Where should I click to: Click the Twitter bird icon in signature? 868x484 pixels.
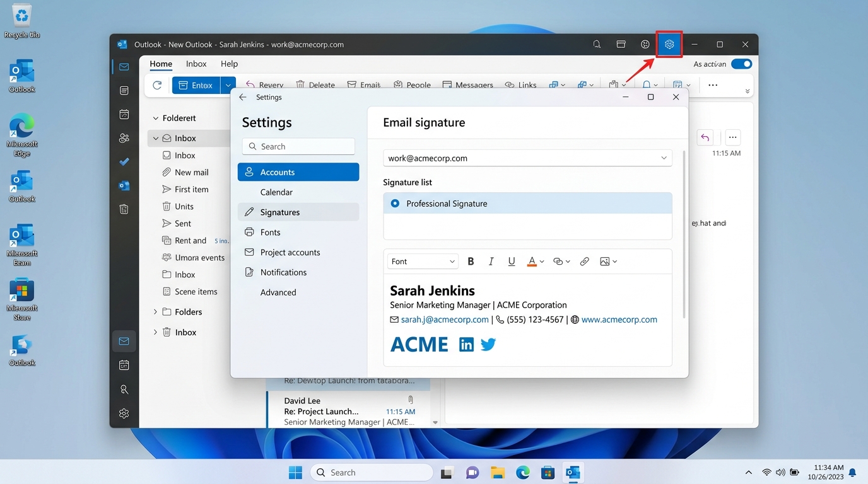pyautogui.click(x=488, y=345)
